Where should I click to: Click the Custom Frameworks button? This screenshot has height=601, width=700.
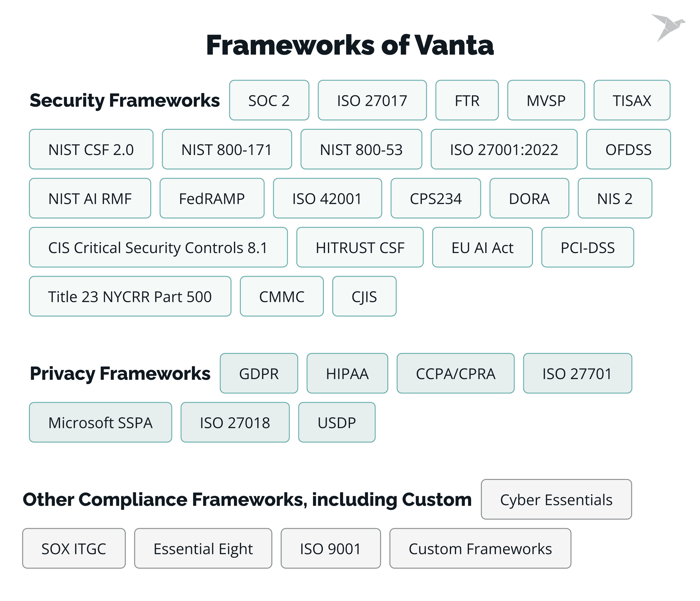coord(480,549)
